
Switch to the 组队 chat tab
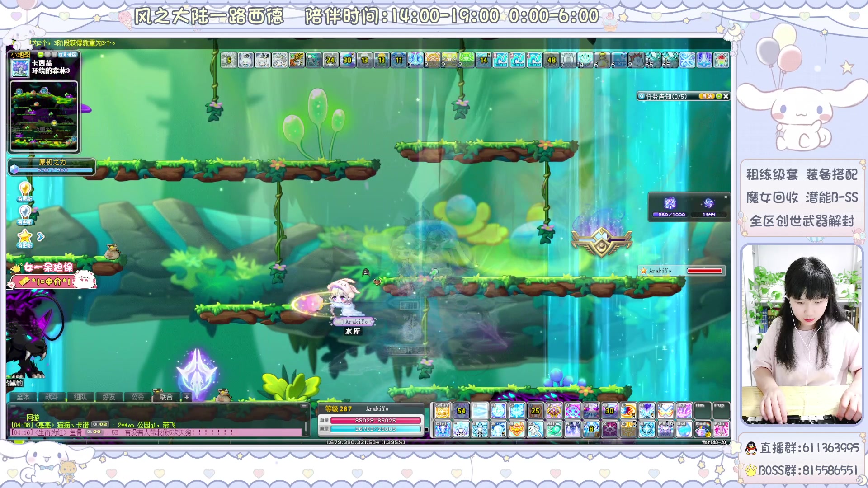[80, 397]
